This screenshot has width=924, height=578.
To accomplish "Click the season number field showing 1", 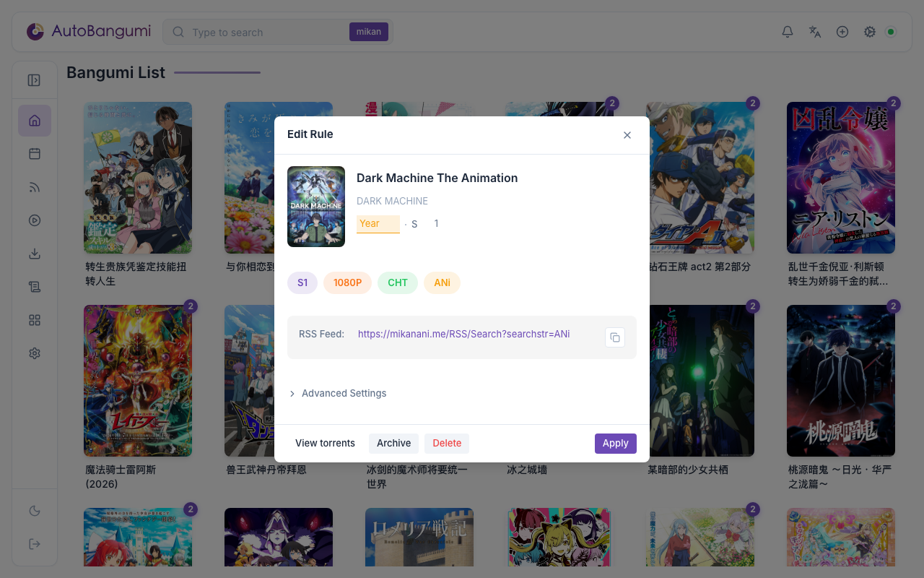I will 436,224.
